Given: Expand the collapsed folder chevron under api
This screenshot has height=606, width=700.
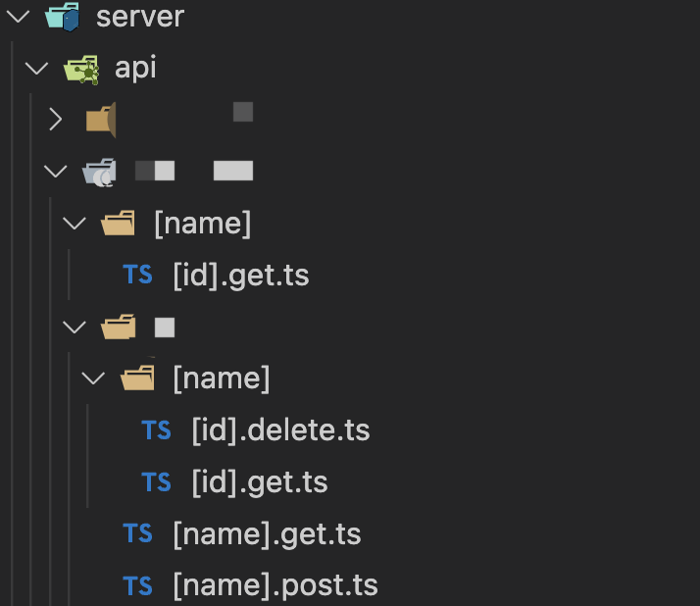Looking at the screenshot, I should [56, 121].
